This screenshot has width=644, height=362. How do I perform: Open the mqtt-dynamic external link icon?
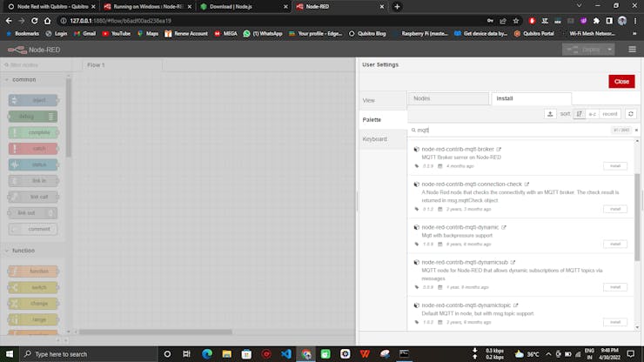coord(504,227)
